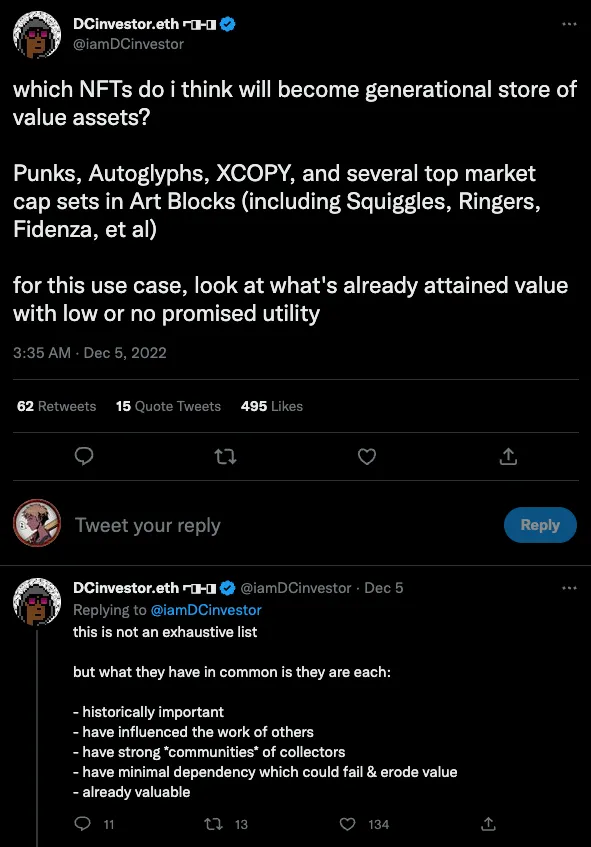Screen dimensions: 591x847
Task: Click the blue verified badge on the main tweet
Action: point(228,24)
